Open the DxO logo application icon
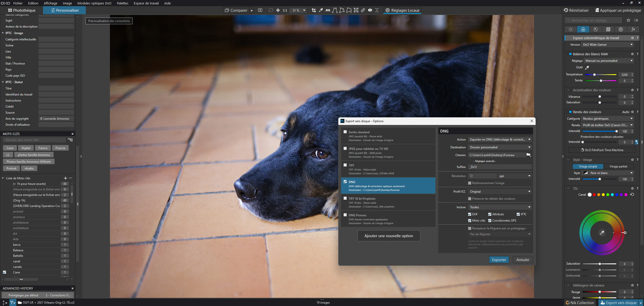644x306 pixels. click(x=5, y=3)
